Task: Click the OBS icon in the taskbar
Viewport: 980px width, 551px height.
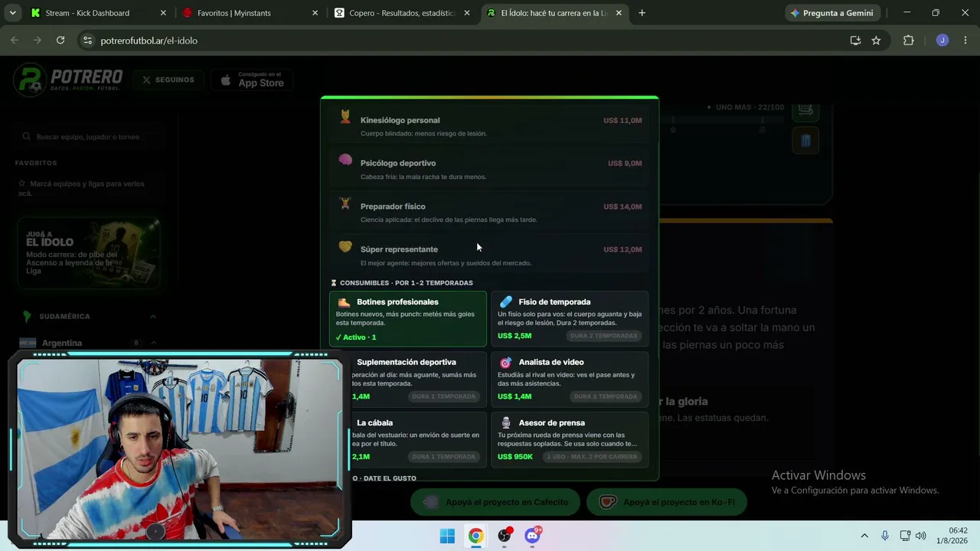Action: [504, 536]
